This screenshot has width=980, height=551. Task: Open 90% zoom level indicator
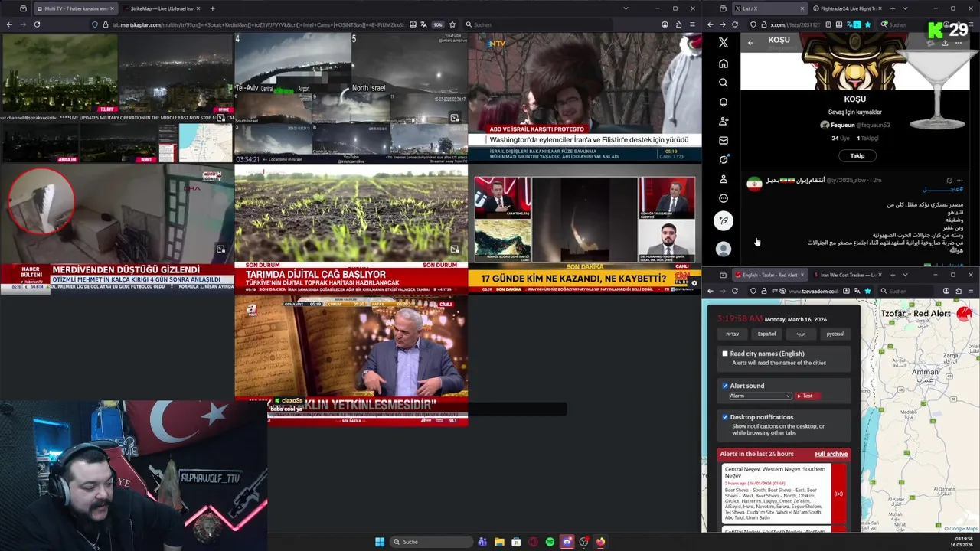click(x=438, y=24)
